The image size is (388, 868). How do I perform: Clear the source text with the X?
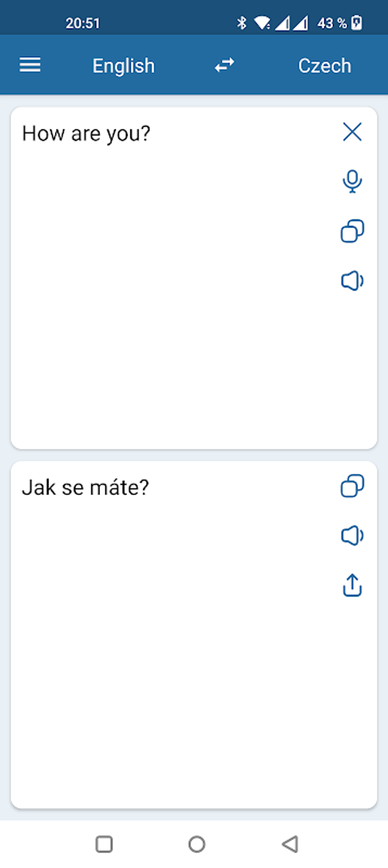[x=352, y=132]
